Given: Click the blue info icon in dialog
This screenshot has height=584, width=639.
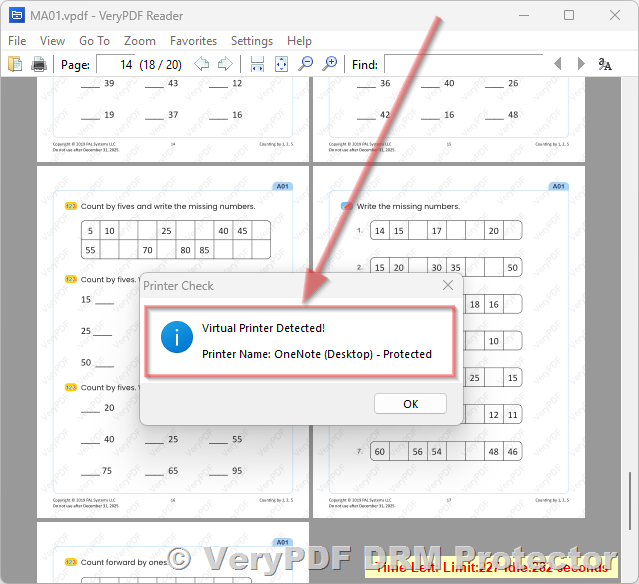Looking at the screenshot, I should coord(177,337).
